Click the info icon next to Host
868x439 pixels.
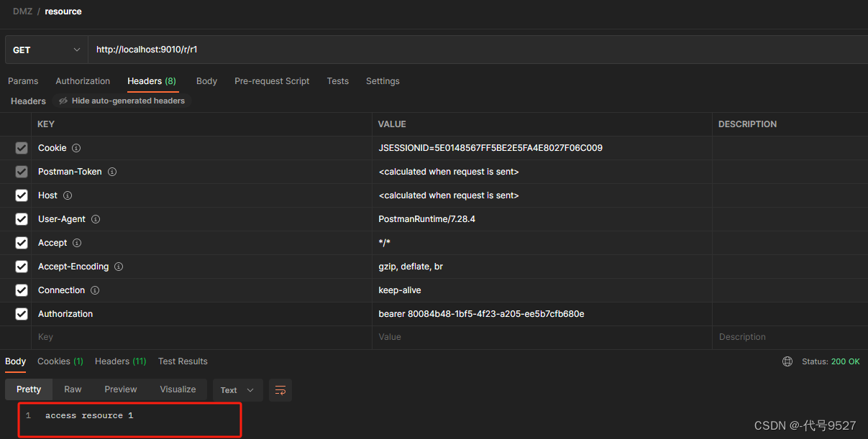coord(68,195)
